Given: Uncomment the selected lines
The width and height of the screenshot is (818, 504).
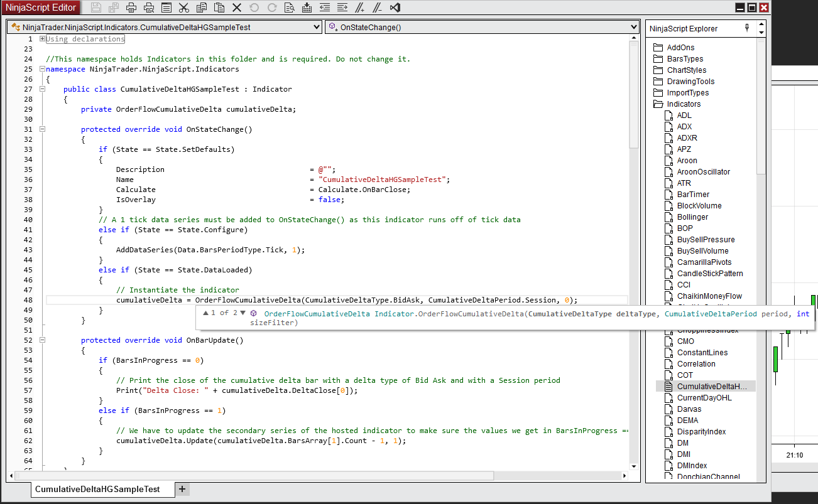Looking at the screenshot, I should coord(378,8).
